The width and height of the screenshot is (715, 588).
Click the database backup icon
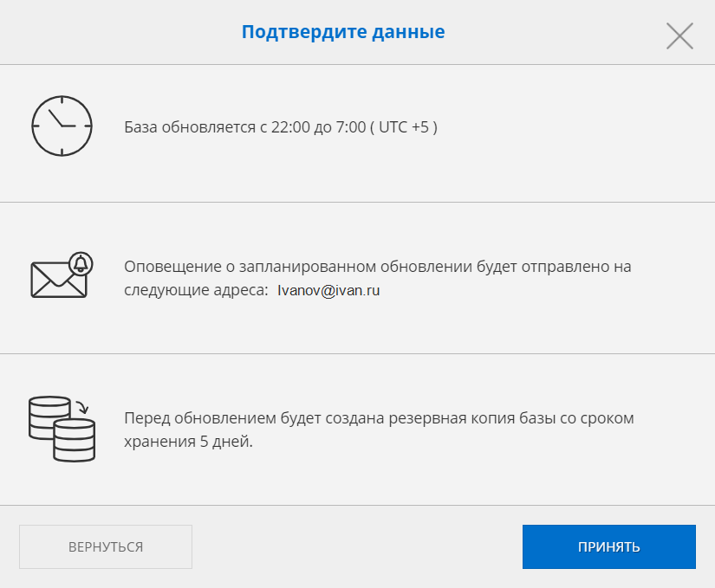tap(62, 428)
